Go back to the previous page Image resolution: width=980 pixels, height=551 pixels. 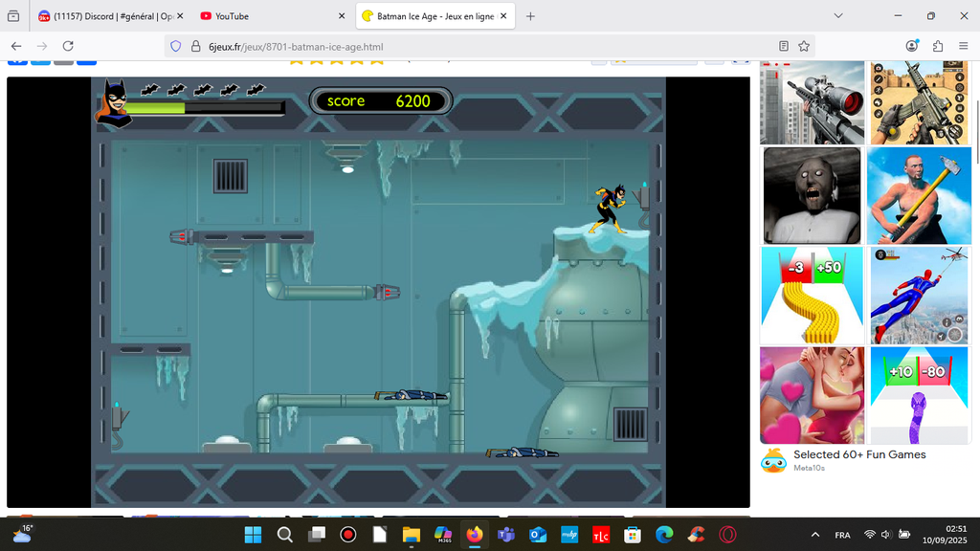click(x=16, y=46)
